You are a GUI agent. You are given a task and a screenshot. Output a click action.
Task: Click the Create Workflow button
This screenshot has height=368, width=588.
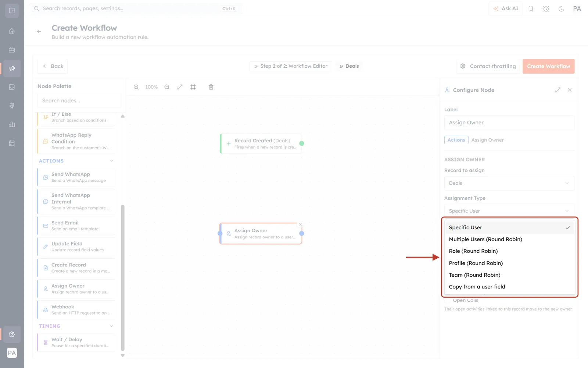click(548, 66)
